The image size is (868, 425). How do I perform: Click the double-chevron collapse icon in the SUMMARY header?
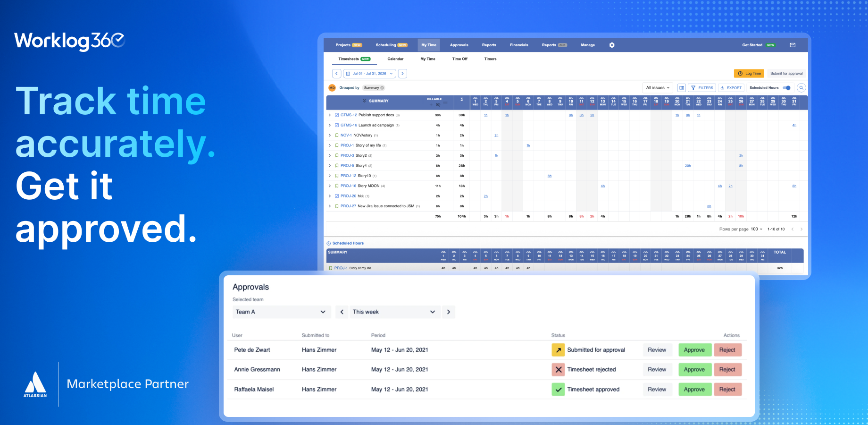click(x=364, y=101)
